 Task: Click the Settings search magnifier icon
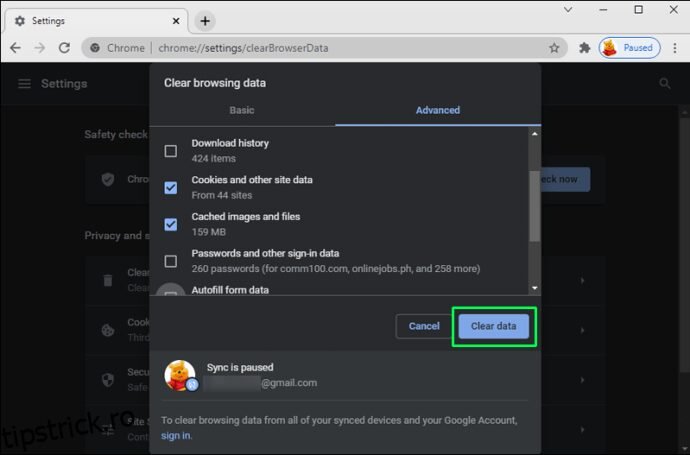(665, 84)
